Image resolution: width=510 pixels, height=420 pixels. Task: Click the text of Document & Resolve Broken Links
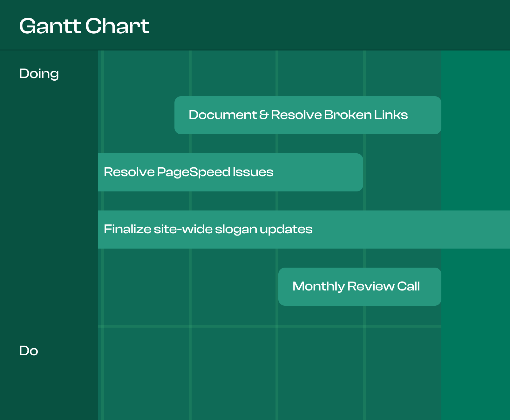(x=298, y=115)
